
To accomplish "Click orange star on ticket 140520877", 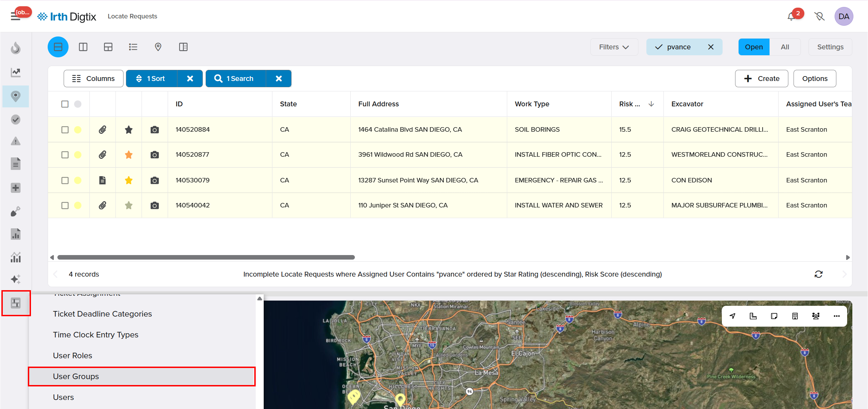I will [x=129, y=155].
